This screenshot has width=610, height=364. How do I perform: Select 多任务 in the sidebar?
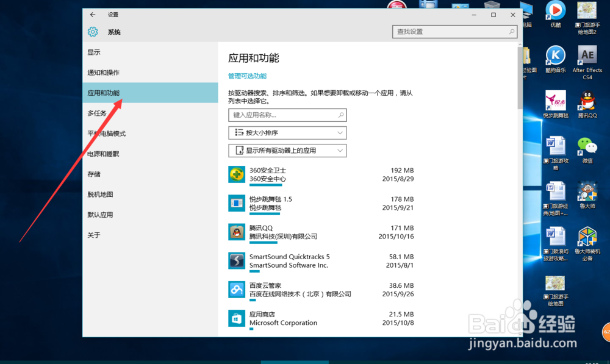[x=150, y=113]
